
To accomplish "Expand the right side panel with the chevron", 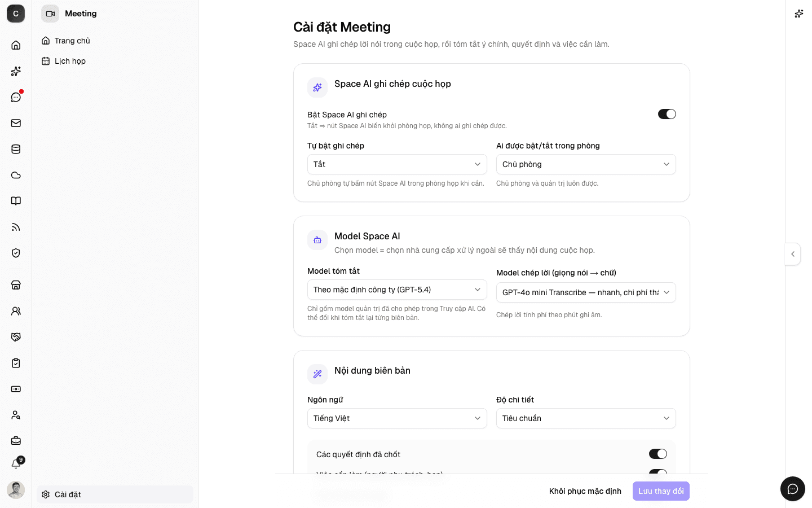I will [793, 254].
